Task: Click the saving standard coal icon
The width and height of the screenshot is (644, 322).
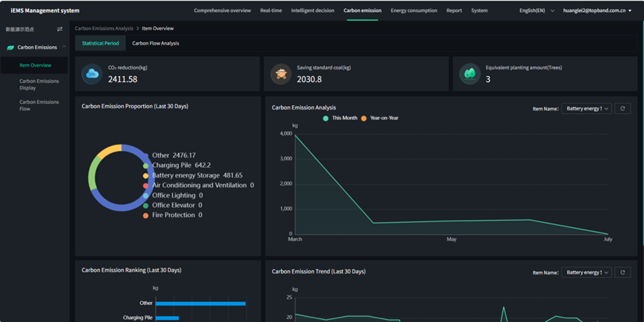Action: (x=281, y=74)
